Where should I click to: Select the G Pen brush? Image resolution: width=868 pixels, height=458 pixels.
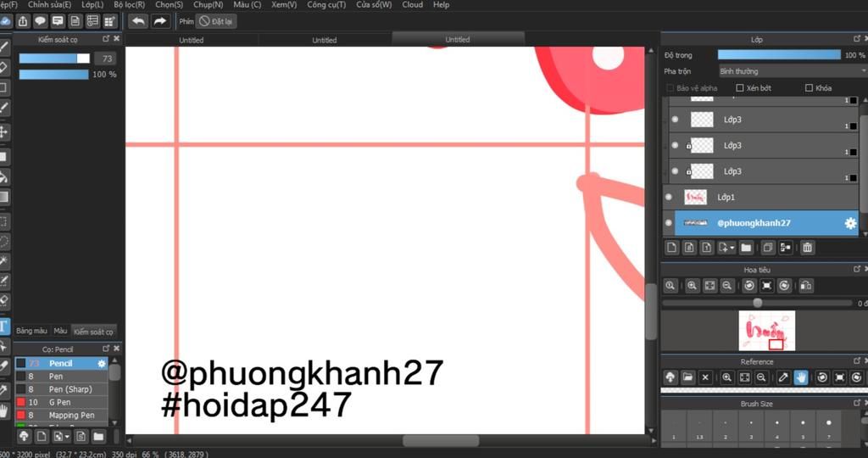tap(61, 402)
